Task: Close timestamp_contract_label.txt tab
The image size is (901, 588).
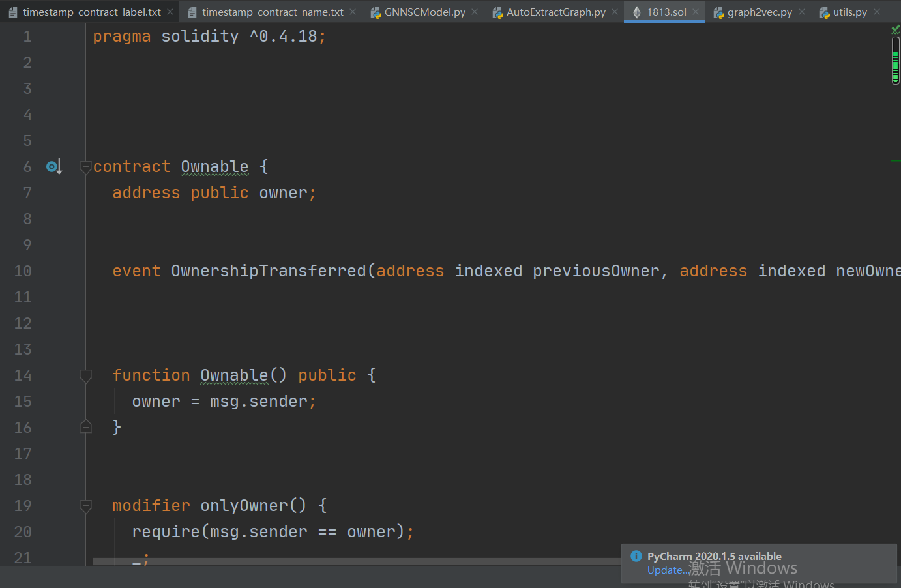Action: tap(170, 12)
